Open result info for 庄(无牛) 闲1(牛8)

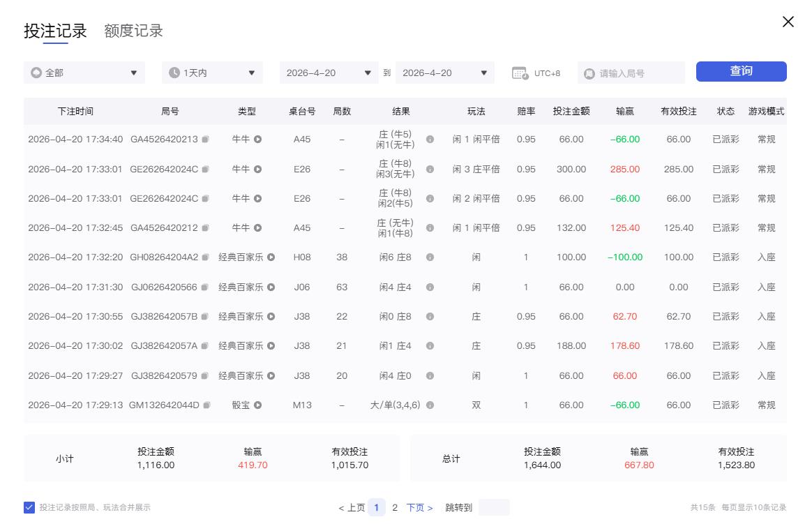click(430, 228)
